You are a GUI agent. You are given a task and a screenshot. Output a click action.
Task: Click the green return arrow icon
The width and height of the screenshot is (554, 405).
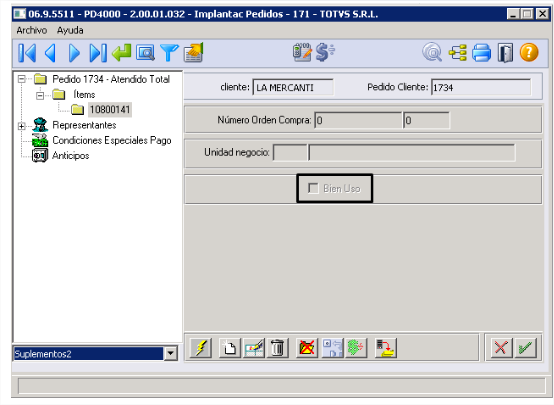[x=122, y=53]
